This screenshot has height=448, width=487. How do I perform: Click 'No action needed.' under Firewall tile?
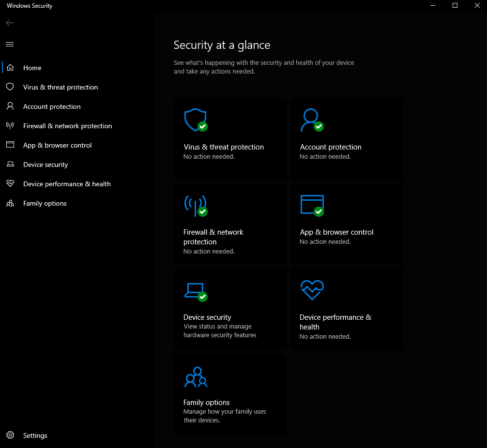coord(209,251)
